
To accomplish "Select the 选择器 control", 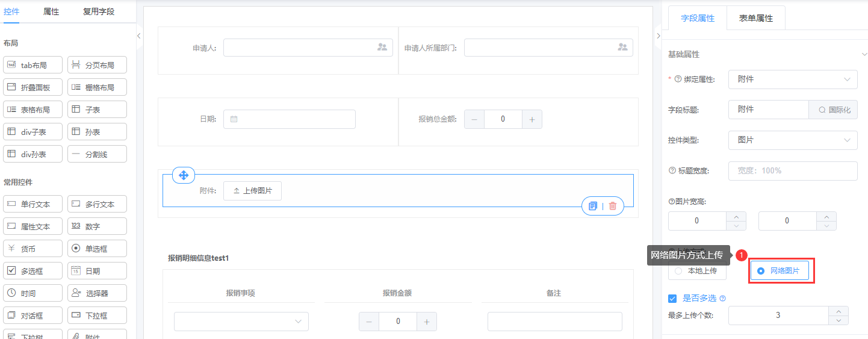I will pyautogui.click(x=97, y=293).
